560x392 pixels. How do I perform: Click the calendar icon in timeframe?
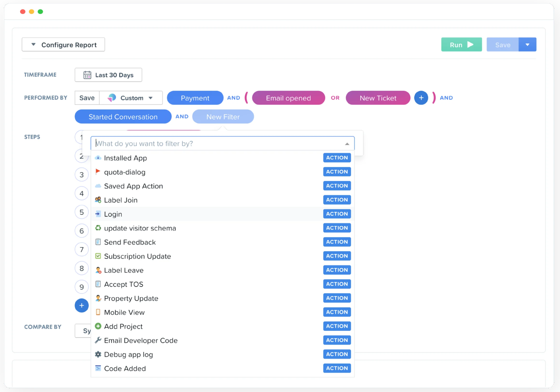pos(87,75)
